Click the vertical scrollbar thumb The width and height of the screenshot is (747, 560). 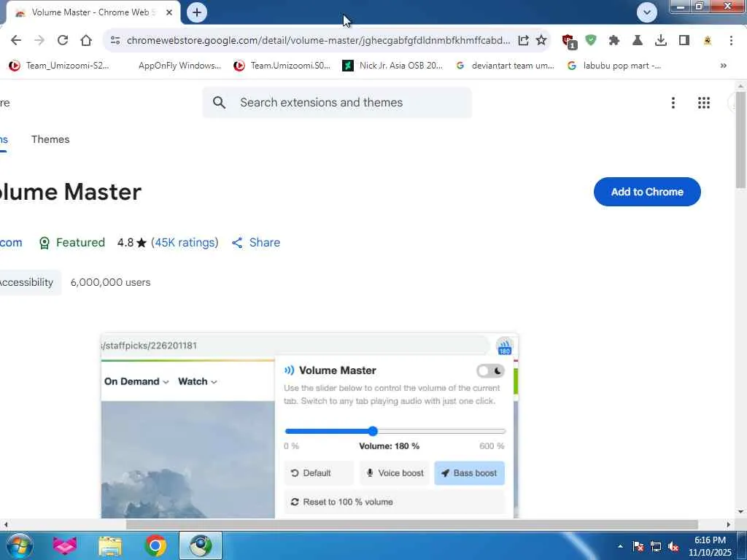pos(741,139)
